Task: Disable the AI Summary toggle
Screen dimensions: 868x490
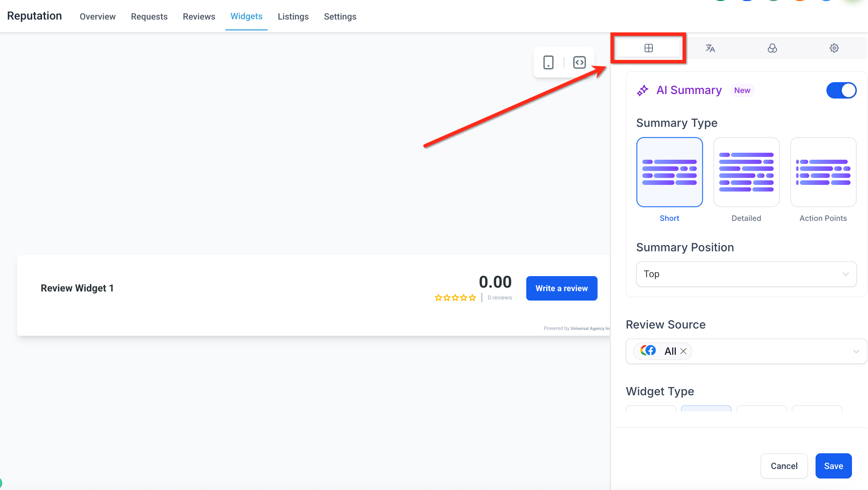Action: (x=841, y=91)
